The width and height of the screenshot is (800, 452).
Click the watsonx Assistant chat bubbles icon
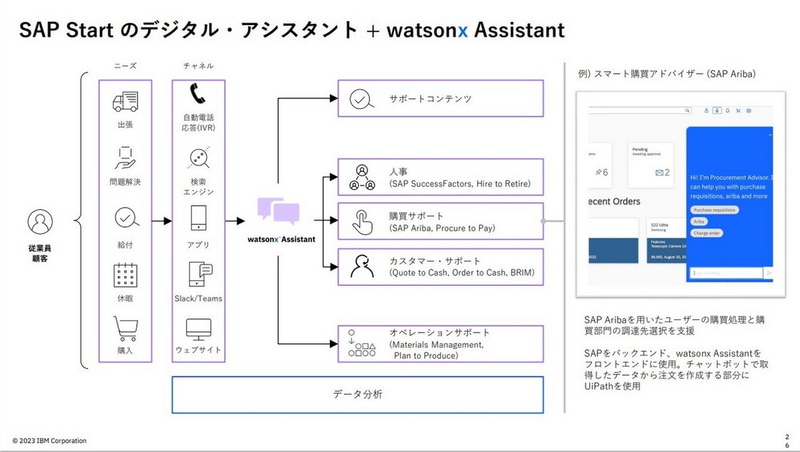[279, 212]
